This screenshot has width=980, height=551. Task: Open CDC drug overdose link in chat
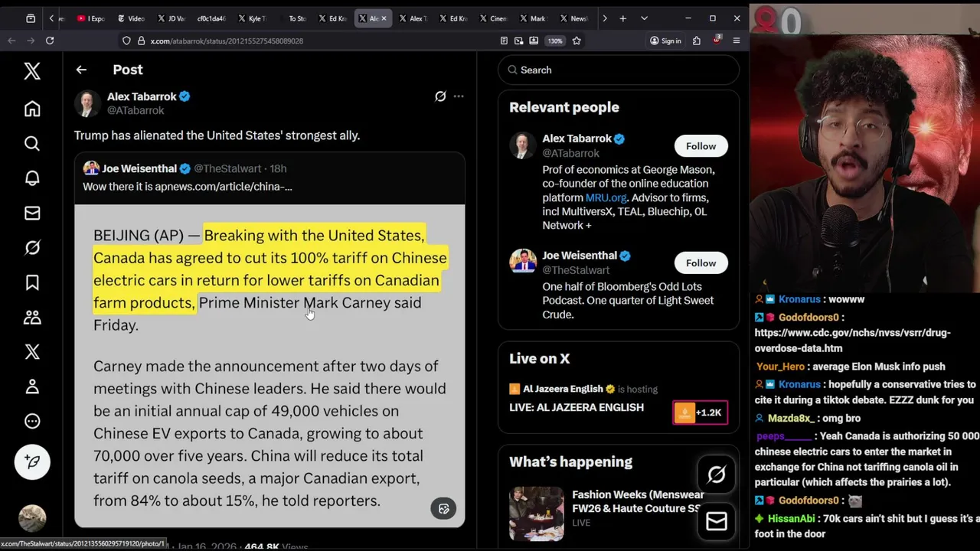852,341
